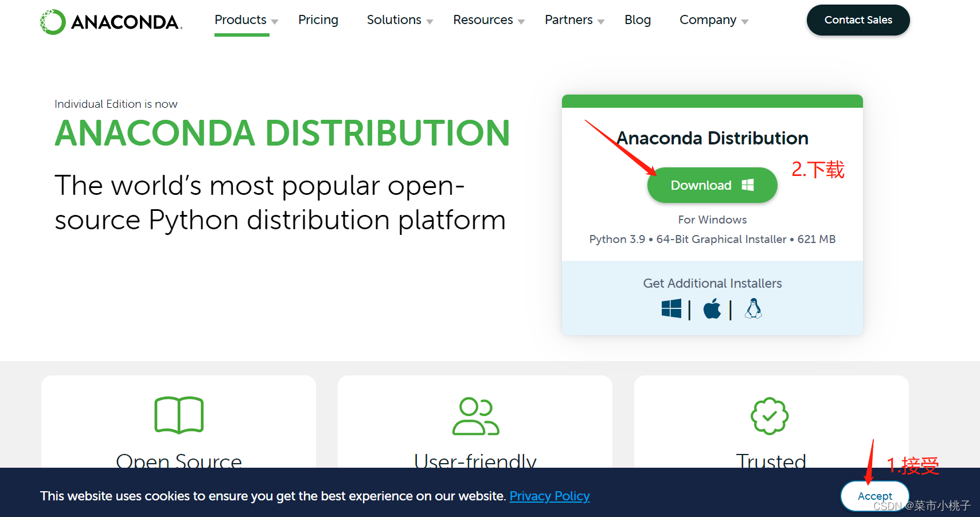
Task: Click the Trusted card heading
Action: (771, 460)
